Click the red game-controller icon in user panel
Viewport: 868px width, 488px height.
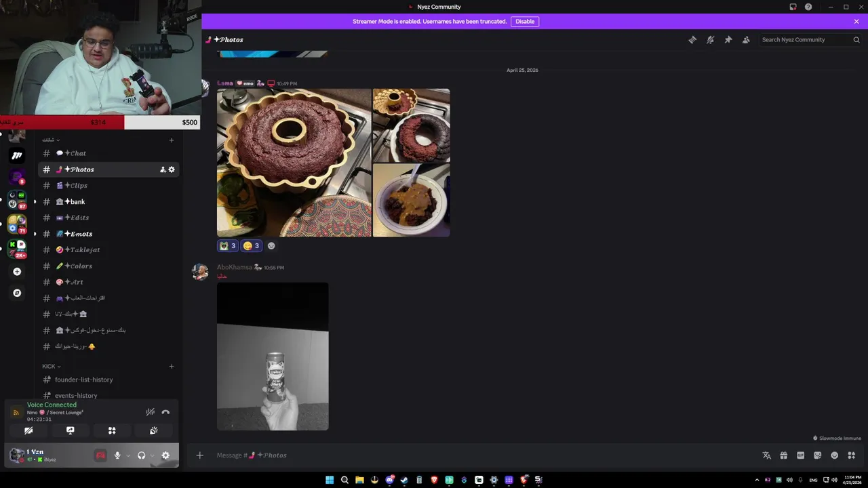pyautogui.click(x=100, y=455)
